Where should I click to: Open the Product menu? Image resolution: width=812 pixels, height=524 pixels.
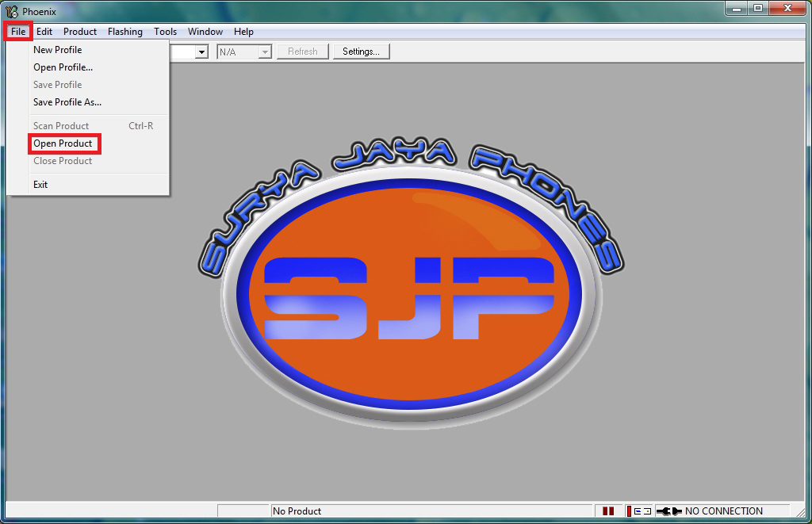coord(80,32)
